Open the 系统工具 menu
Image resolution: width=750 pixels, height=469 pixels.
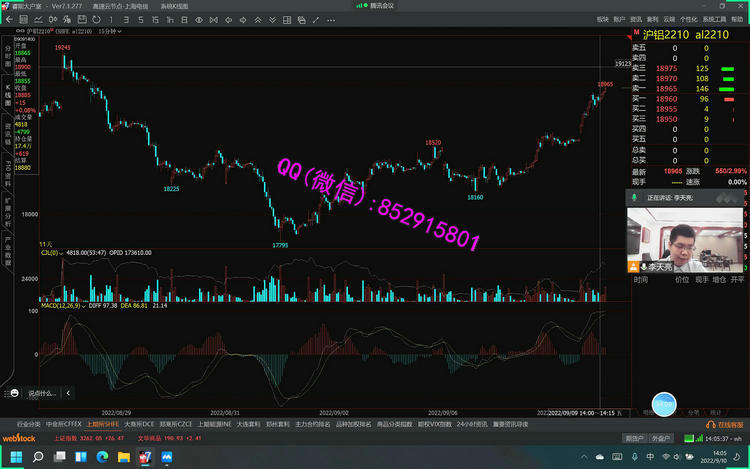(714, 19)
